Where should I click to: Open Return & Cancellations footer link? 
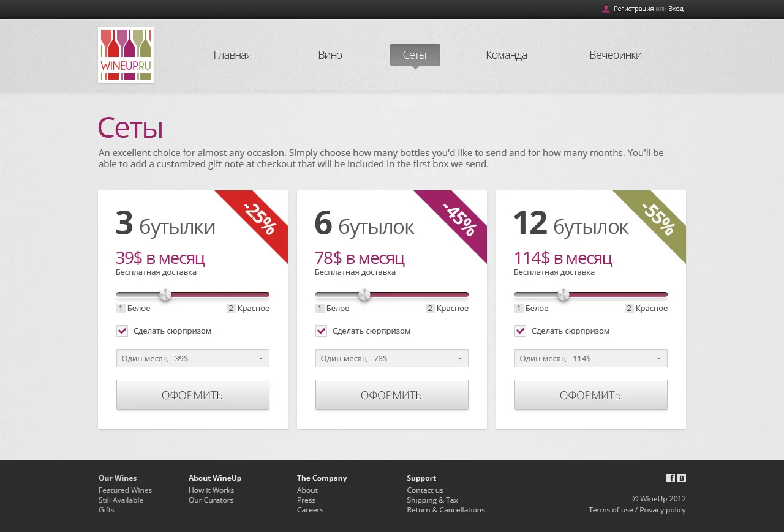coord(446,510)
